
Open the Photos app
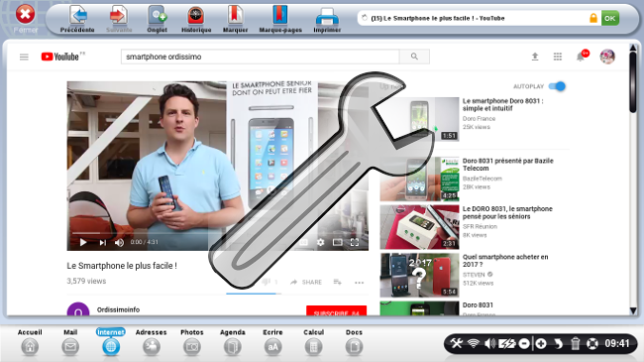(192, 342)
